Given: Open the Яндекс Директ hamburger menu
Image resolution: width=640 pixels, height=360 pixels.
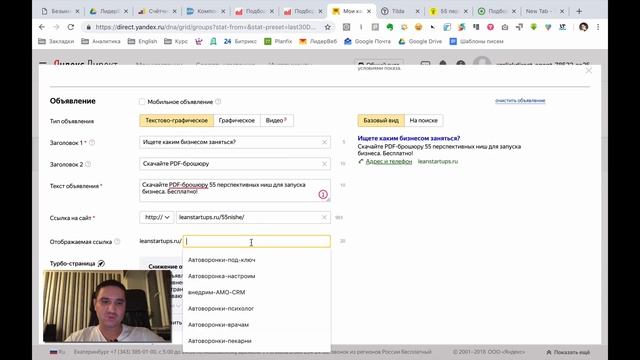Looking at the screenshot, I should (x=42, y=64).
